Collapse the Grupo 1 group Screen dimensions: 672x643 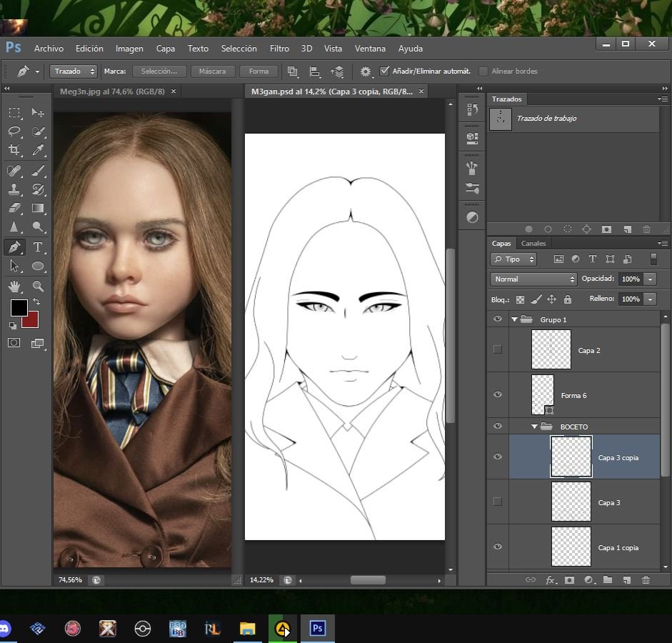click(514, 319)
